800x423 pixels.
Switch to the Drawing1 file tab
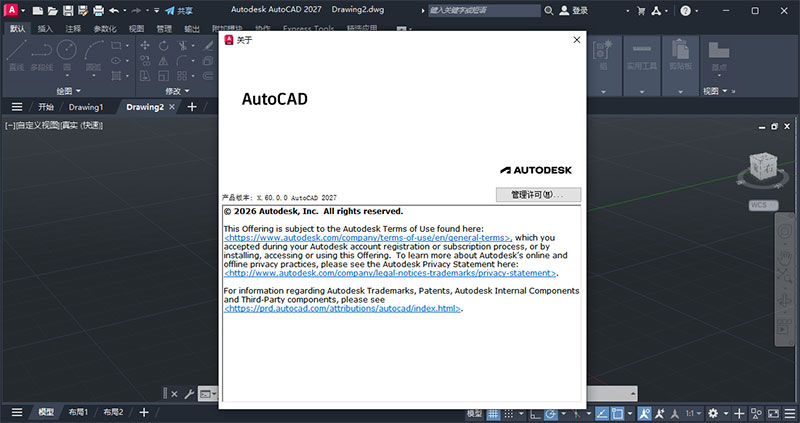pyautogui.click(x=86, y=107)
